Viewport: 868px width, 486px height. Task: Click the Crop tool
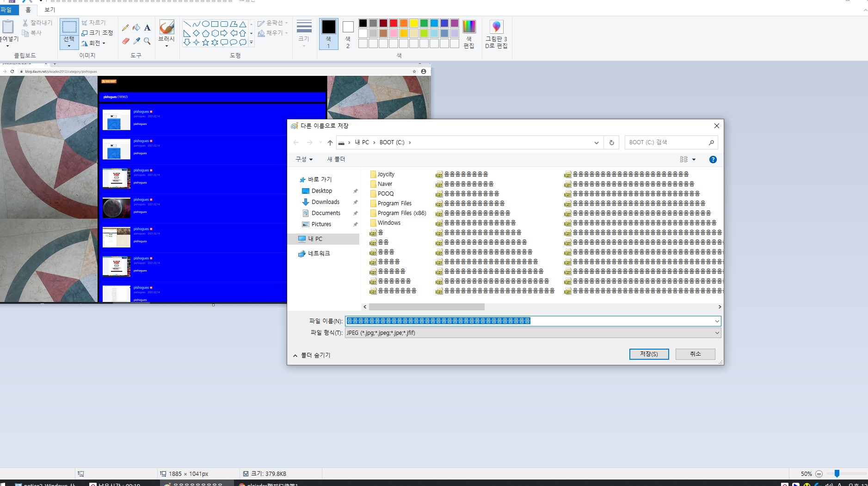(x=94, y=23)
